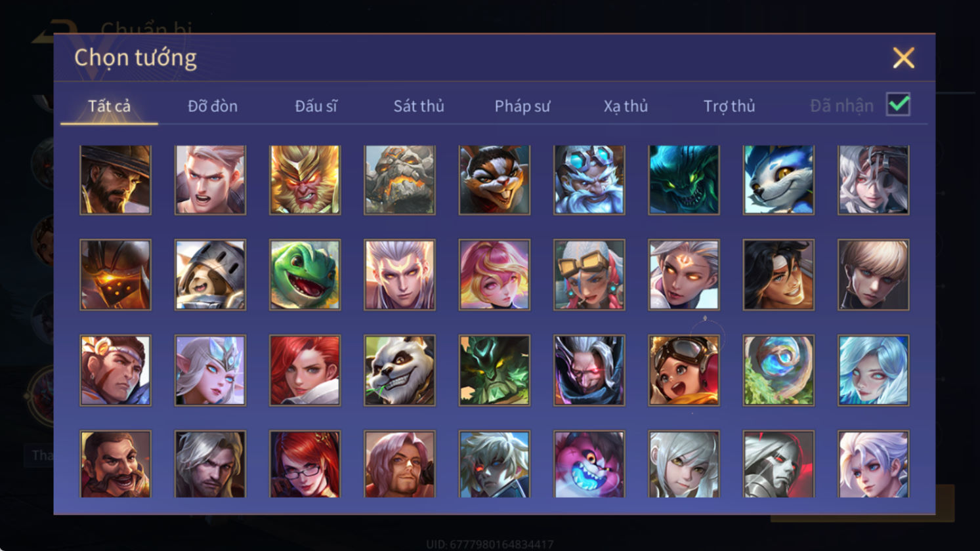Image resolution: width=980 pixels, height=551 pixels.
Task: Switch to the Đỡ đòn tab
Action: 213,106
